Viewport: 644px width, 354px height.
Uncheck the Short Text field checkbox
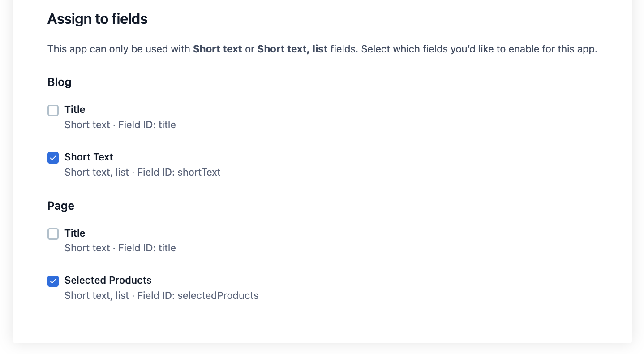point(53,158)
